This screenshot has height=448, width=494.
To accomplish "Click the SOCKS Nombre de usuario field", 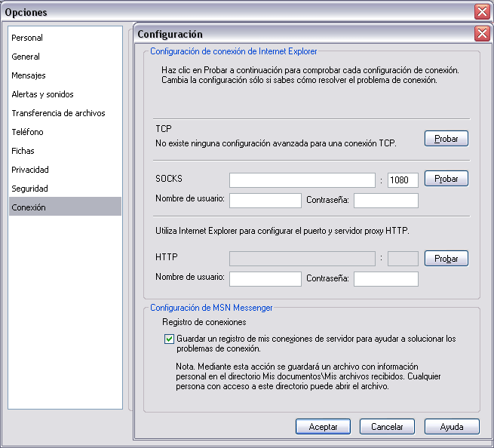I will pos(265,201).
